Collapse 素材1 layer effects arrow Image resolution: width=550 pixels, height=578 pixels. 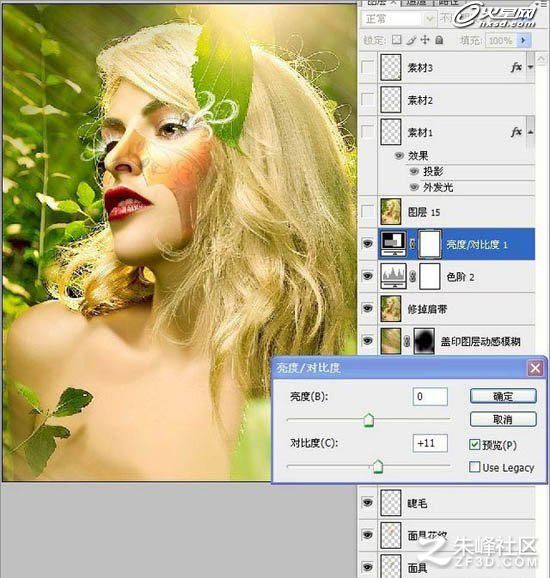[530, 132]
